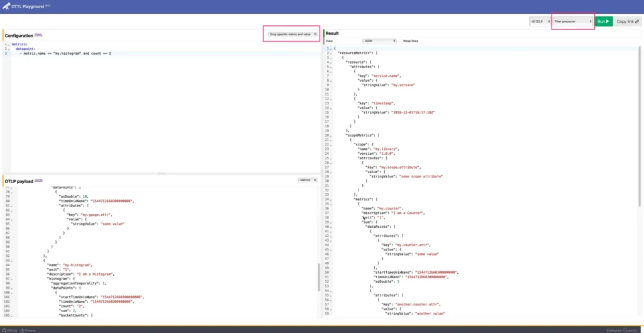This screenshot has width=644, height=333.
Task: Toggle the Wrap lines checkbox
Action: 401,41
